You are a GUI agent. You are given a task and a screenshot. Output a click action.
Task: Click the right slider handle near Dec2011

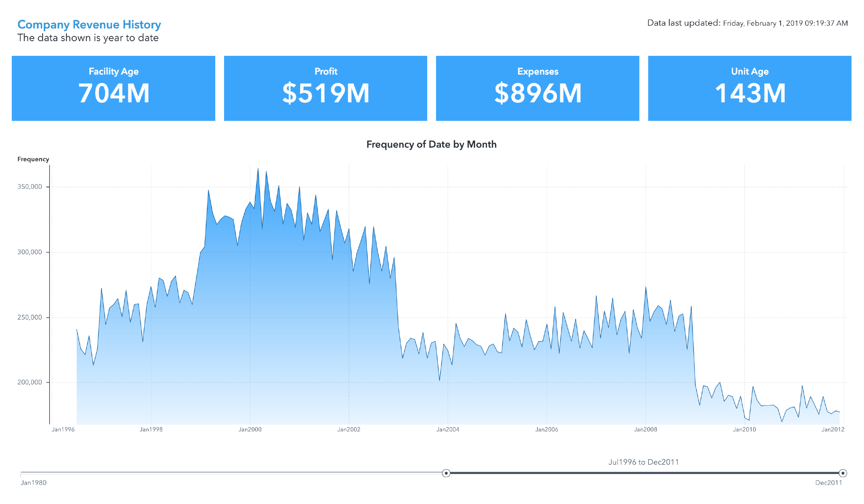[843, 474]
